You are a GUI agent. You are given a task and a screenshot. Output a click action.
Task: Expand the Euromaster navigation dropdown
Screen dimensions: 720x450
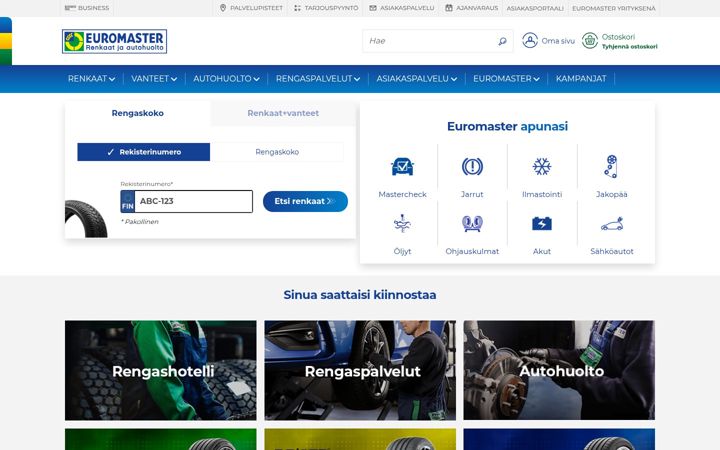(x=506, y=79)
